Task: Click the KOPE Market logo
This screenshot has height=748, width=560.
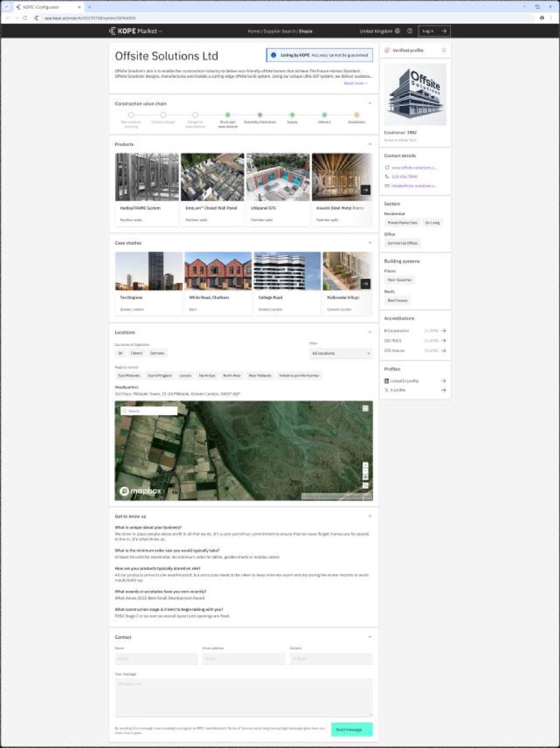Action: click(x=133, y=31)
